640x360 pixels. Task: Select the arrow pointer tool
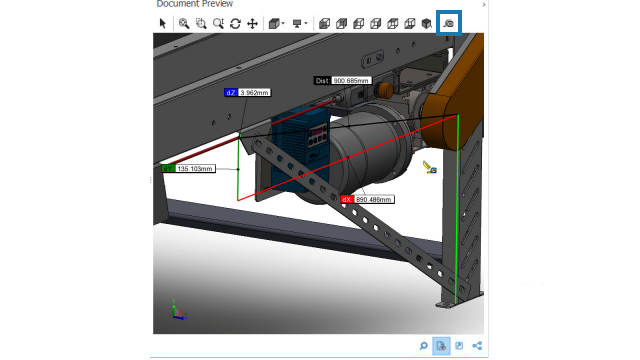pos(163,23)
